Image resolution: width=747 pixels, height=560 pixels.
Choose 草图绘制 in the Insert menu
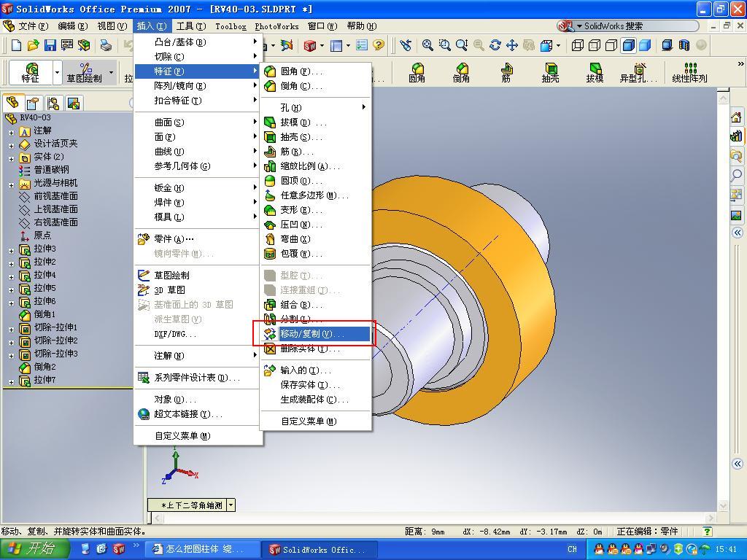click(198, 275)
